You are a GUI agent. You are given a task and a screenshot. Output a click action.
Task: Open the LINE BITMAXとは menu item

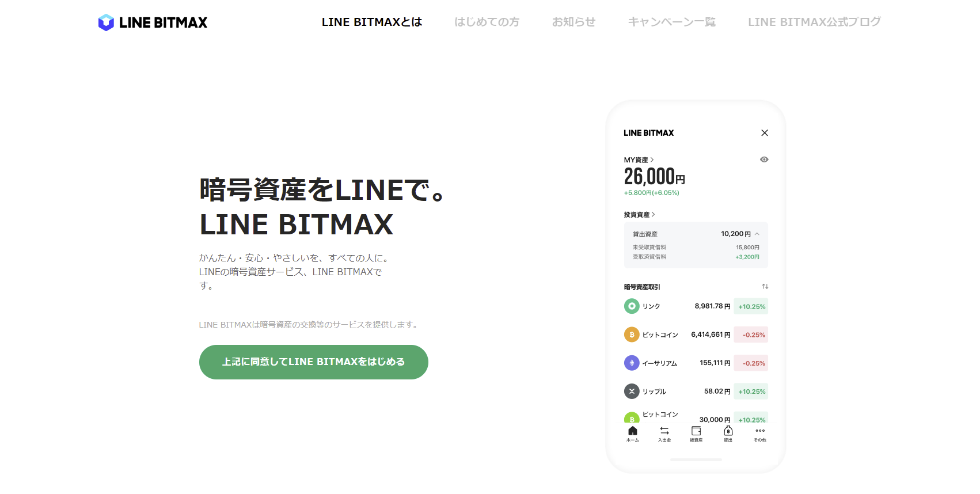point(372,22)
